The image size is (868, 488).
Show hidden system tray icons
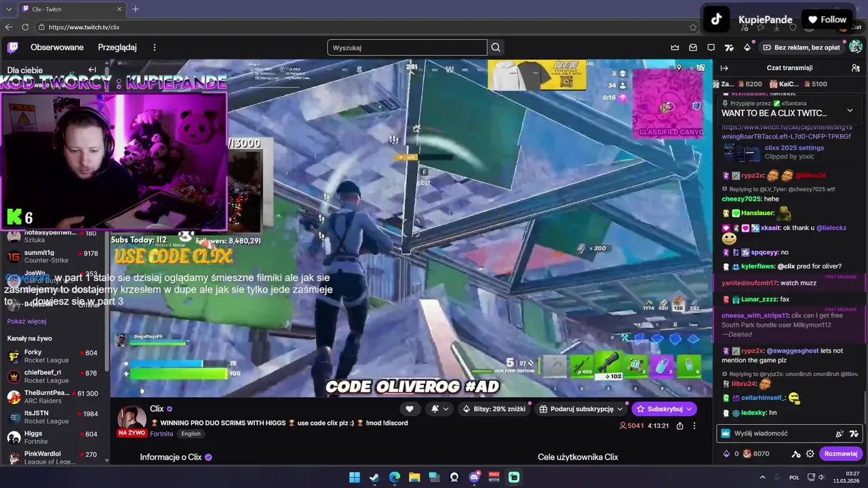(x=762, y=477)
